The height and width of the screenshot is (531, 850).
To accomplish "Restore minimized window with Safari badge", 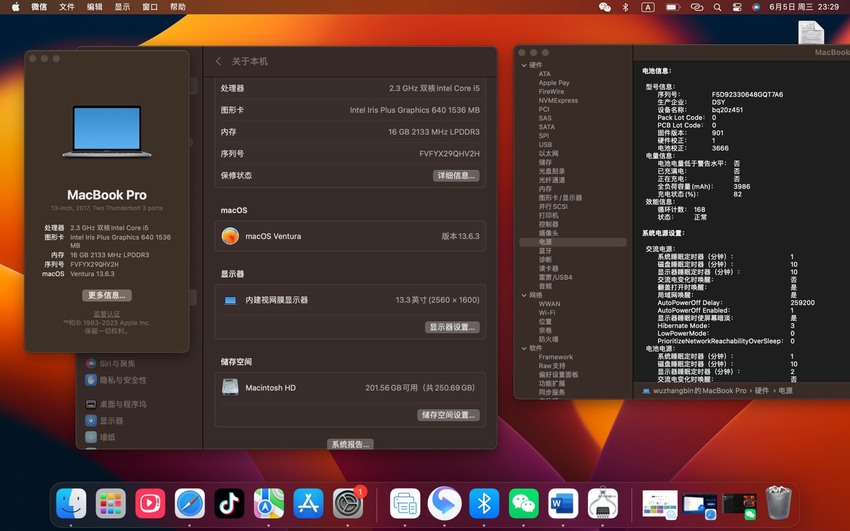I will 700,504.
